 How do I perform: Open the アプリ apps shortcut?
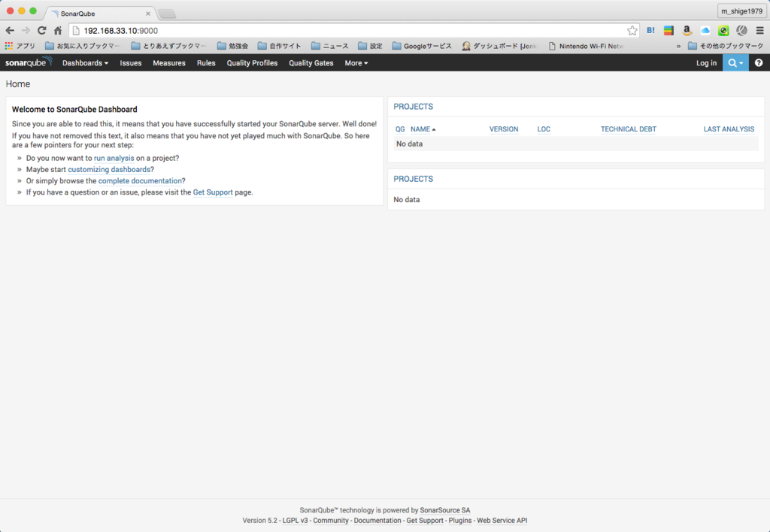(x=20, y=46)
